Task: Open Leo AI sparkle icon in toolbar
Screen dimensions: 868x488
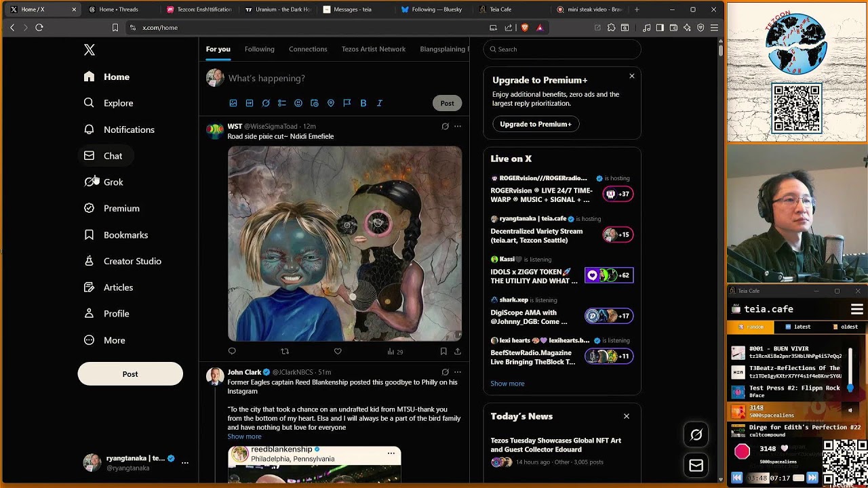Action: (x=687, y=28)
